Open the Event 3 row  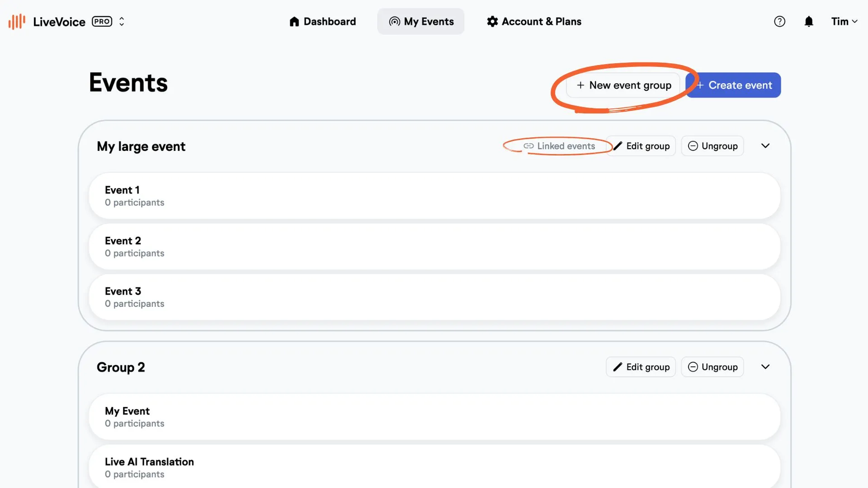(434, 297)
